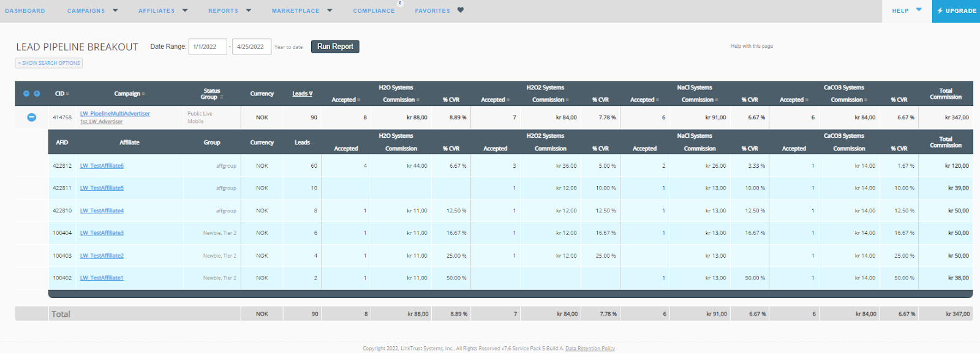Open the Compliance menu
This screenshot has height=353, width=980.
coord(374,11)
